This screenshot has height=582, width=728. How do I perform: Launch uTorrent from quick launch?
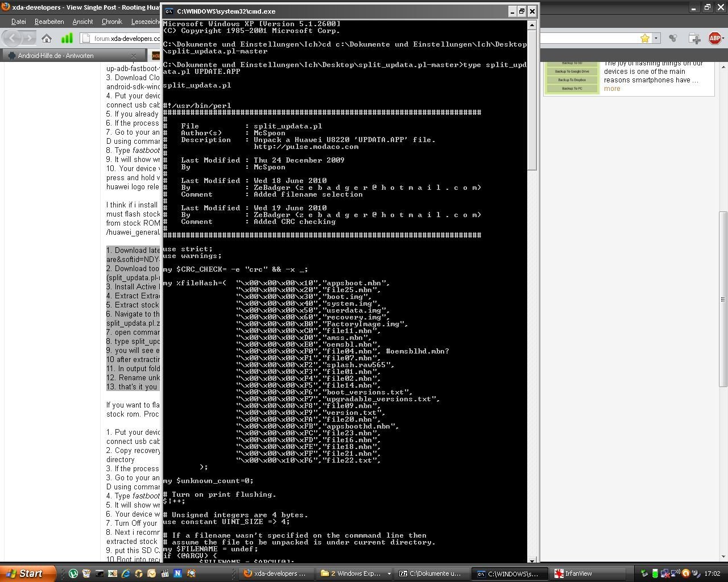point(73,573)
